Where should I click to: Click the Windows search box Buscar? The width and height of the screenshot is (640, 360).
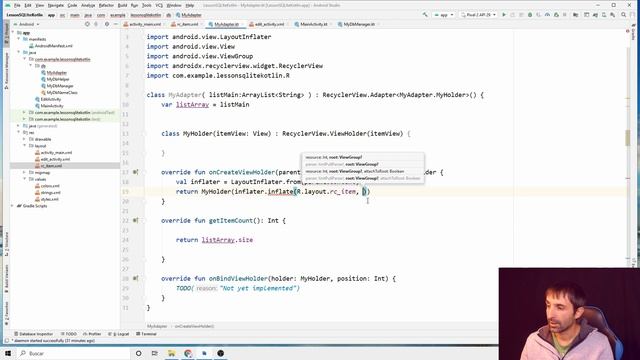[73, 353]
